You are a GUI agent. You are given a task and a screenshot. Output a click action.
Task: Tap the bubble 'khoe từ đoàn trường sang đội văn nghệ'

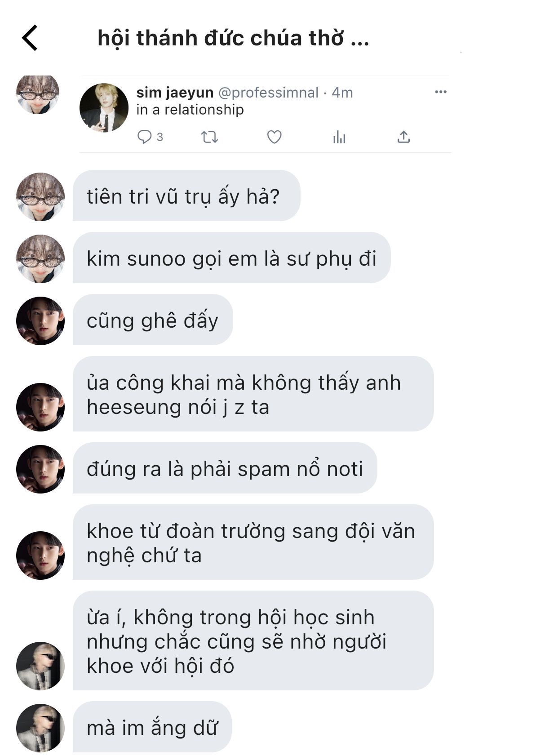(x=253, y=543)
